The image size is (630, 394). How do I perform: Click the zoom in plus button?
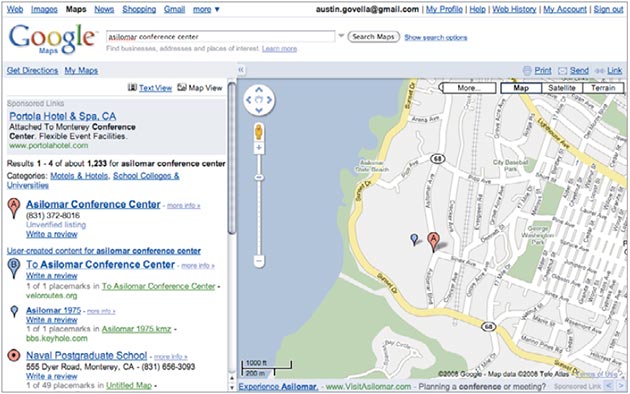click(x=259, y=148)
